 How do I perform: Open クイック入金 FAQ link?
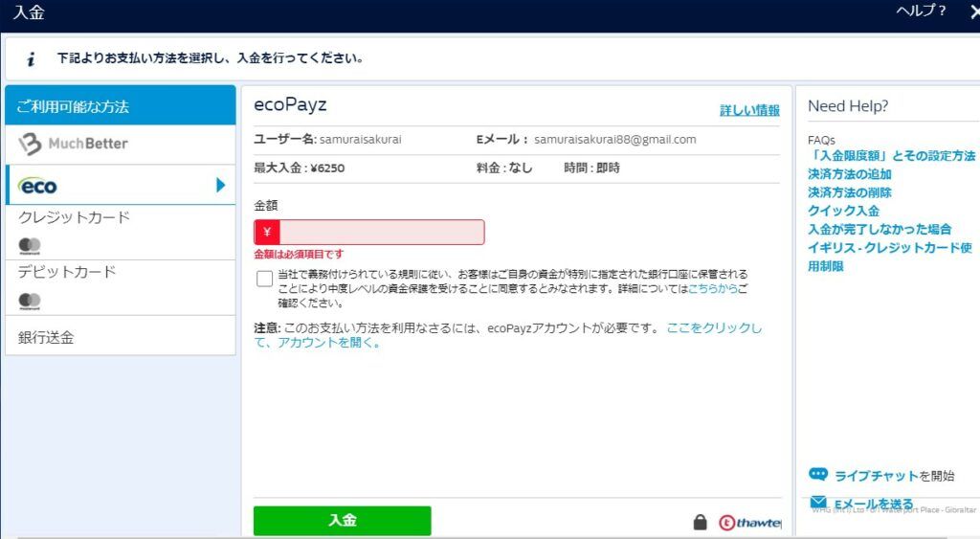(x=843, y=211)
